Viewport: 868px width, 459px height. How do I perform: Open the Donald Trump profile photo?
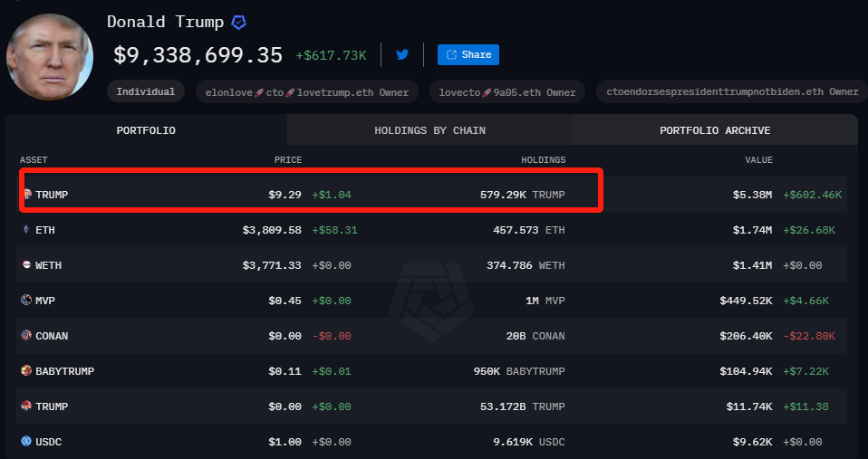[50, 57]
